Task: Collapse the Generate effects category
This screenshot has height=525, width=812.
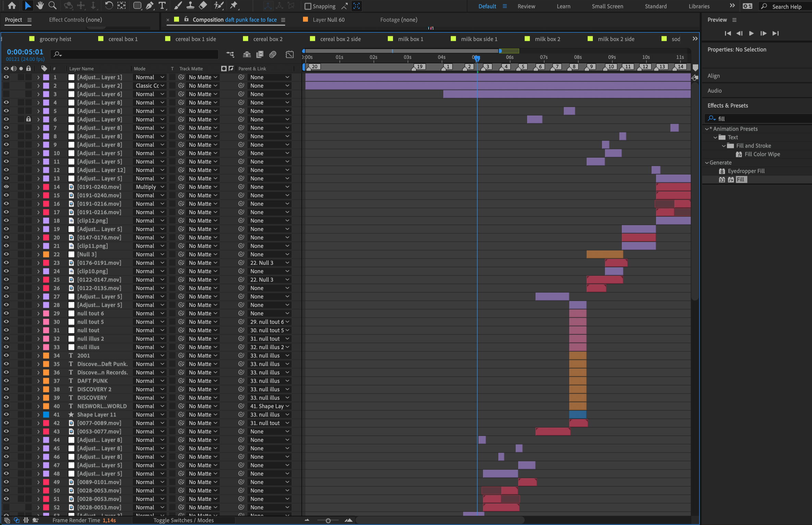Action: 707,163
